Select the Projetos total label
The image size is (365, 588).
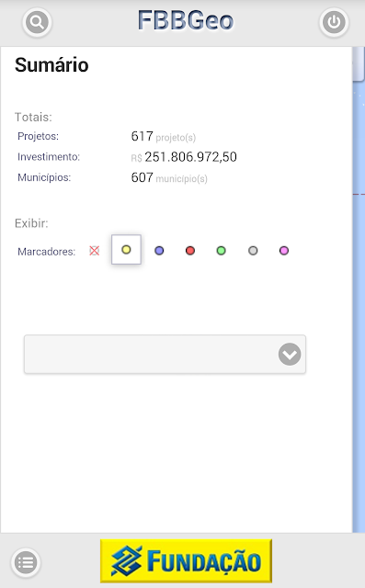pyautogui.click(x=39, y=136)
